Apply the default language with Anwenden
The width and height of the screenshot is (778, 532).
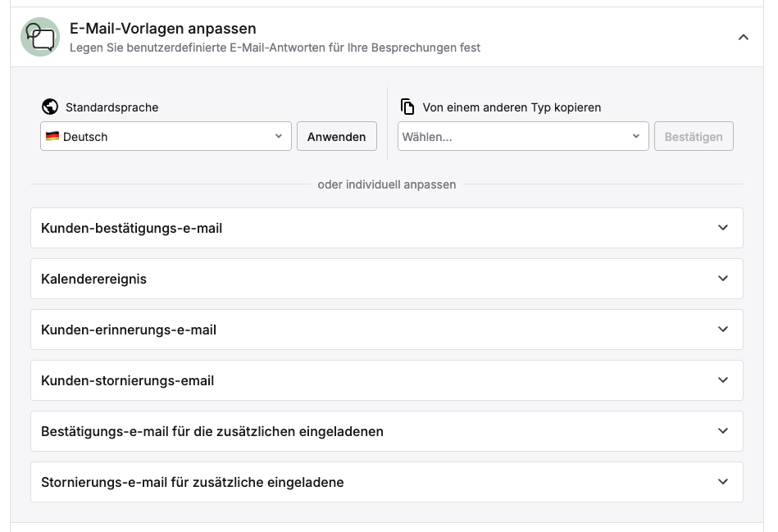click(x=336, y=136)
